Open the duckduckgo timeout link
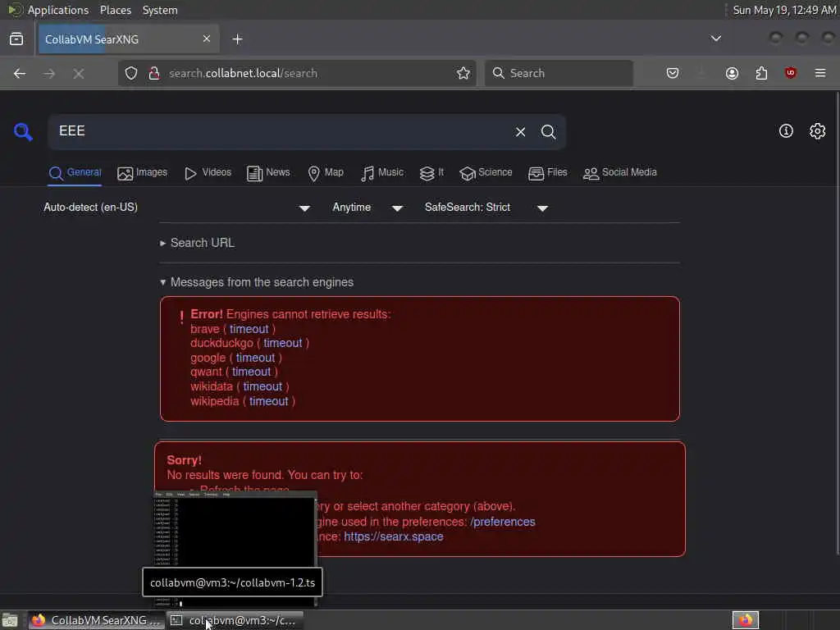The height and width of the screenshot is (630, 840). (283, 343)
